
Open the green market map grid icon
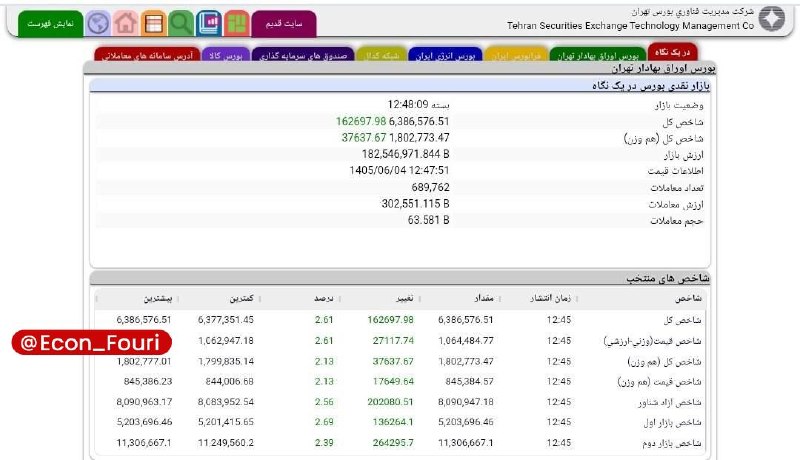click(x=237, y=23)
